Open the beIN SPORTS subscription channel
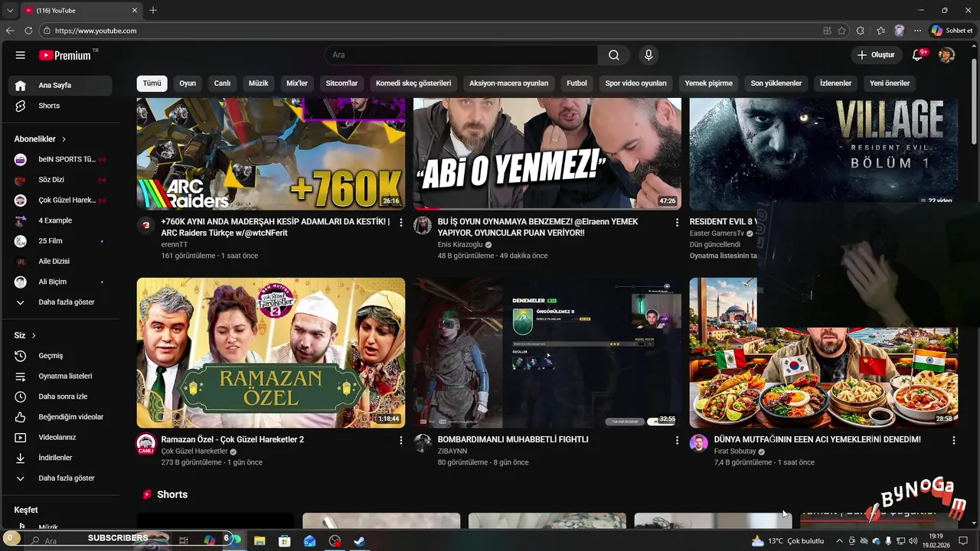This screenshot has width=980, height=551. pos(60,159)
